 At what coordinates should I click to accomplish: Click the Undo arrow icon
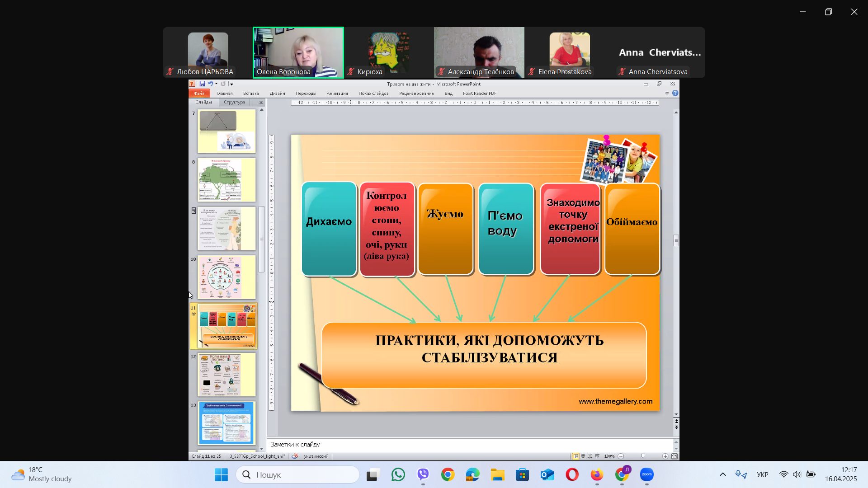pyautogui.click(x=210, y=84)
